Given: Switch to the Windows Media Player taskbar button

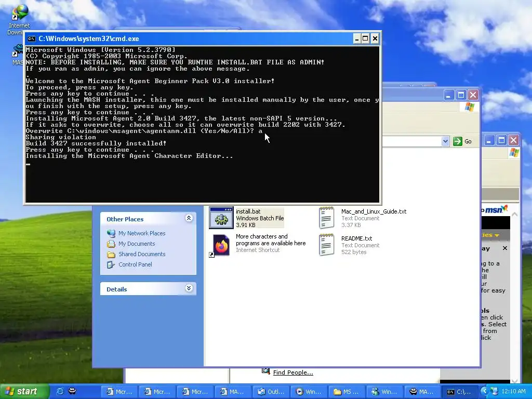Looking at the screenshot, I should click(309, 392).
